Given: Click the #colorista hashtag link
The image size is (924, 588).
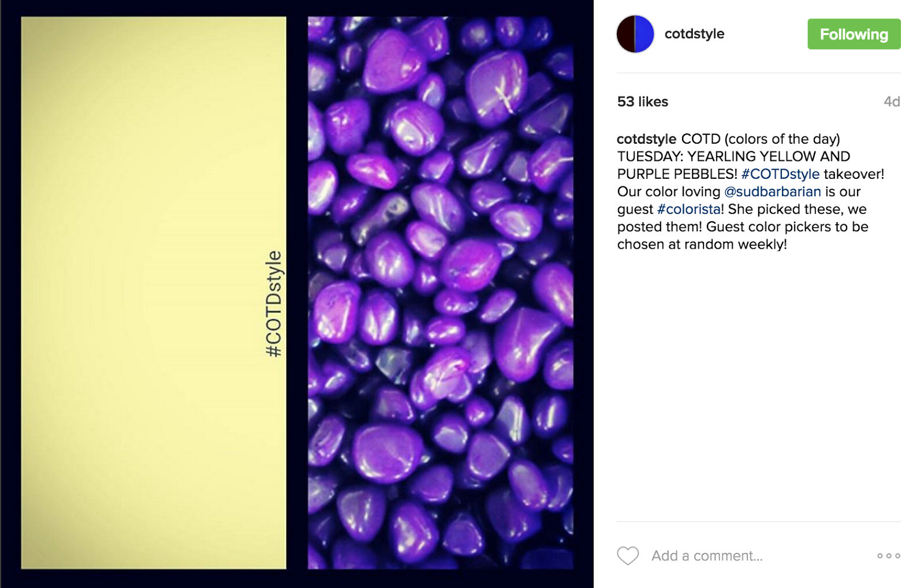Looking at the screenshot, I should coord(688,209).
